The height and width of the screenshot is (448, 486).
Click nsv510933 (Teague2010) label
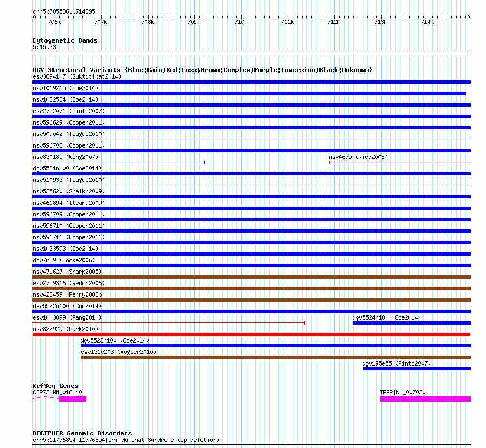pos(69,180)
